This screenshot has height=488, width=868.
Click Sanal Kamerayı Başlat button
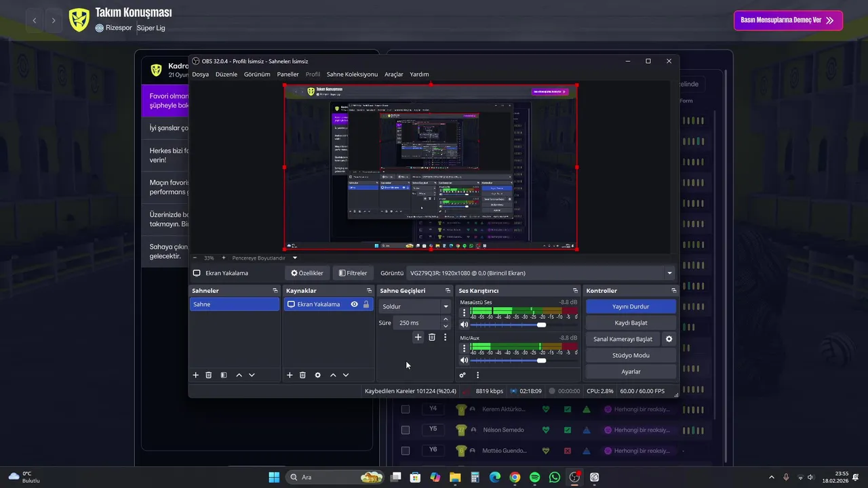623,339
